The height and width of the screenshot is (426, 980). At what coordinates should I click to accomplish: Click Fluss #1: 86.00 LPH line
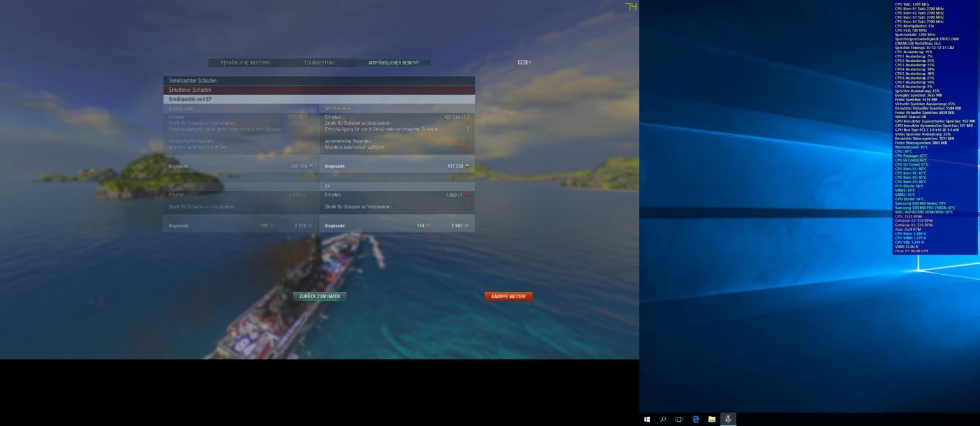click(x=911, y=251)
